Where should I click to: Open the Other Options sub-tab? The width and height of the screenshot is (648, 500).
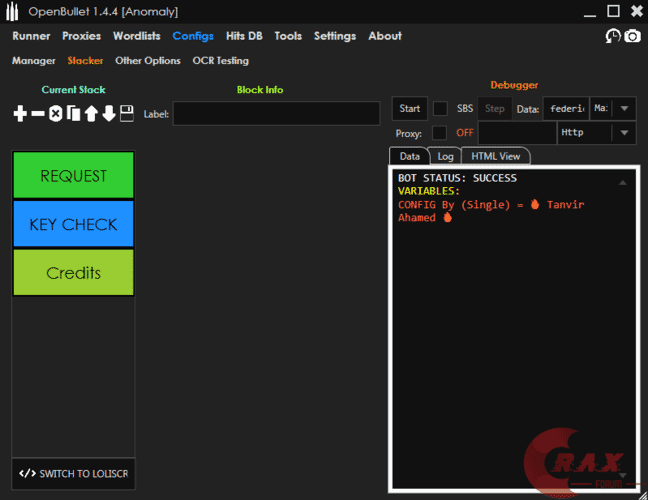click(x=148, y=61)
